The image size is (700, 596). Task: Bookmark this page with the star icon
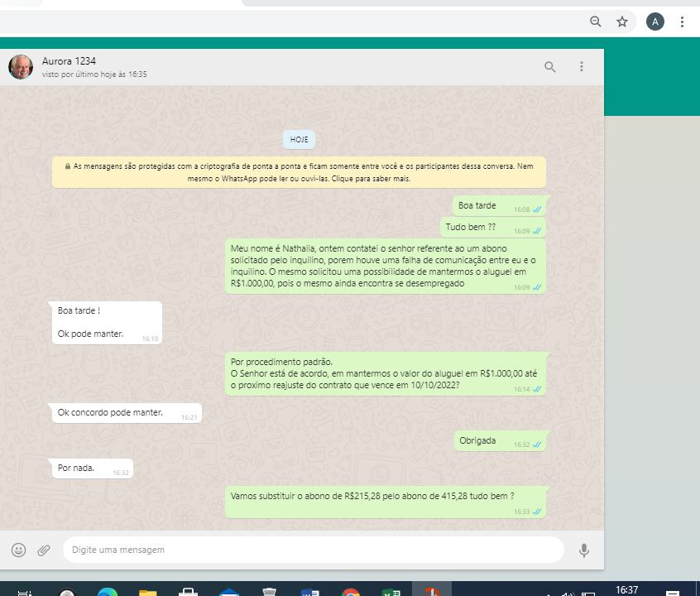(622, 22)
